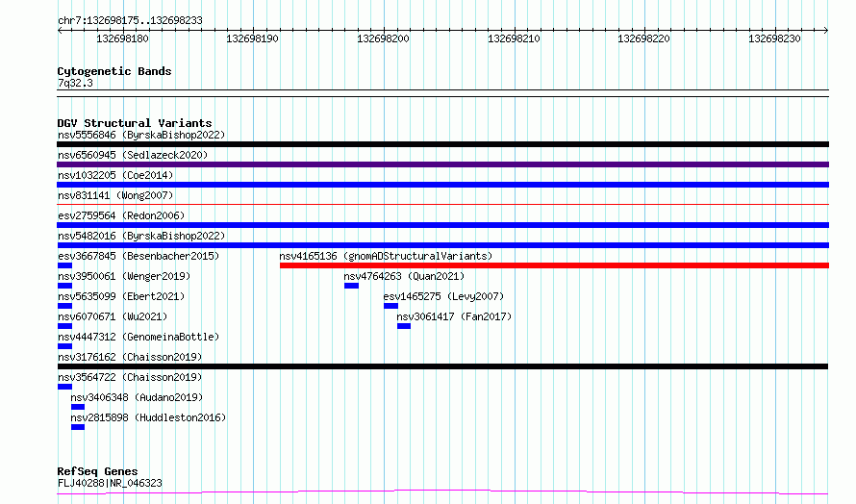Click ruler position 132698210
This screenshot has height=504, width=856.
514,38
